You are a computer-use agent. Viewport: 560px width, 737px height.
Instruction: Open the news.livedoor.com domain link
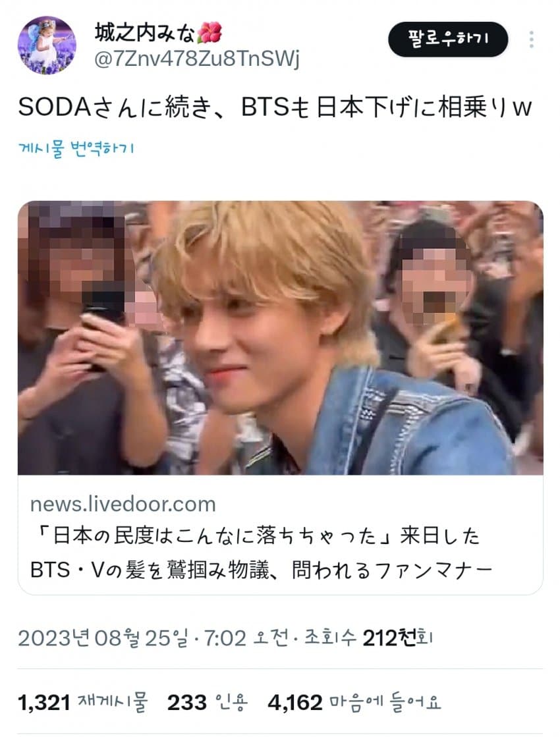coord(123,504)
